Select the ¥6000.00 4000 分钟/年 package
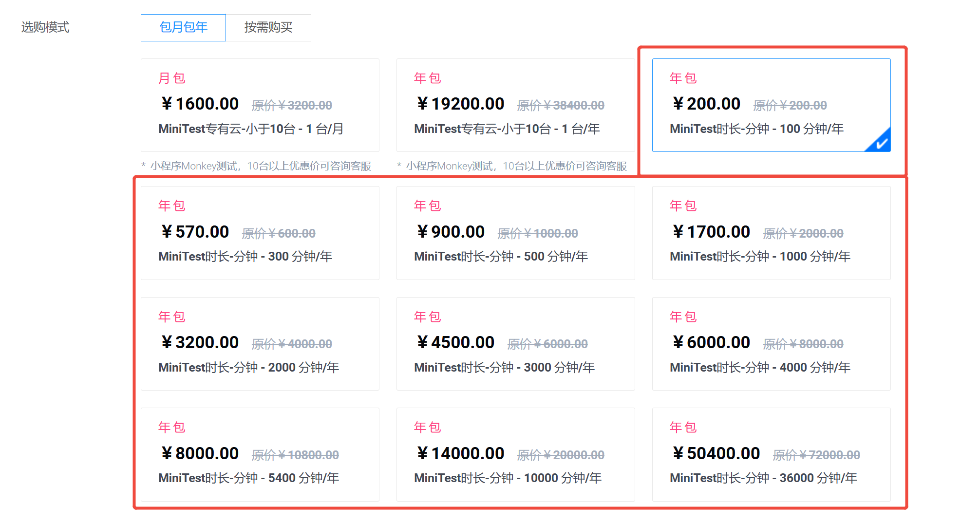This screenshot has height=524, width=980. coord(772,344)
